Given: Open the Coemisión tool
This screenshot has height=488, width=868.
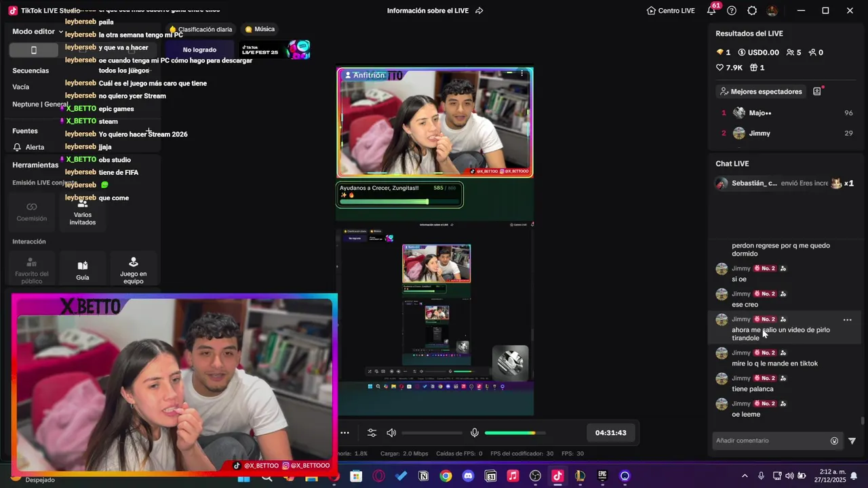Looking at the screenshot, I should click(32, 211).
